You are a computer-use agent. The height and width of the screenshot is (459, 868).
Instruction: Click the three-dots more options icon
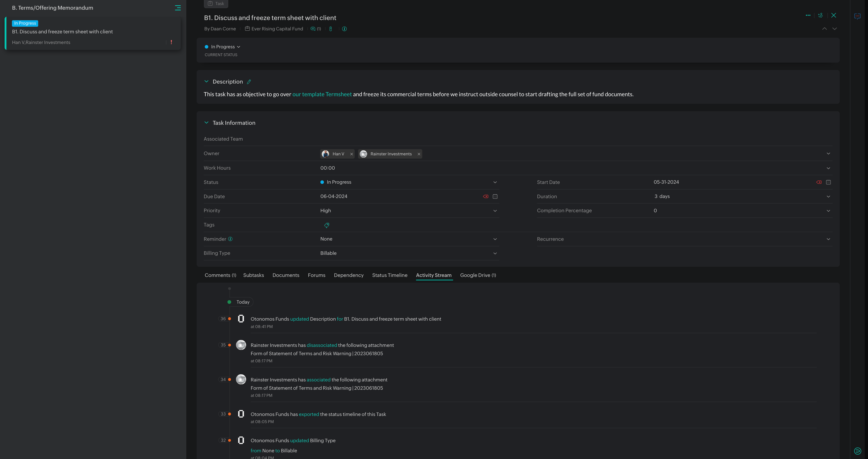pos(808,15)
